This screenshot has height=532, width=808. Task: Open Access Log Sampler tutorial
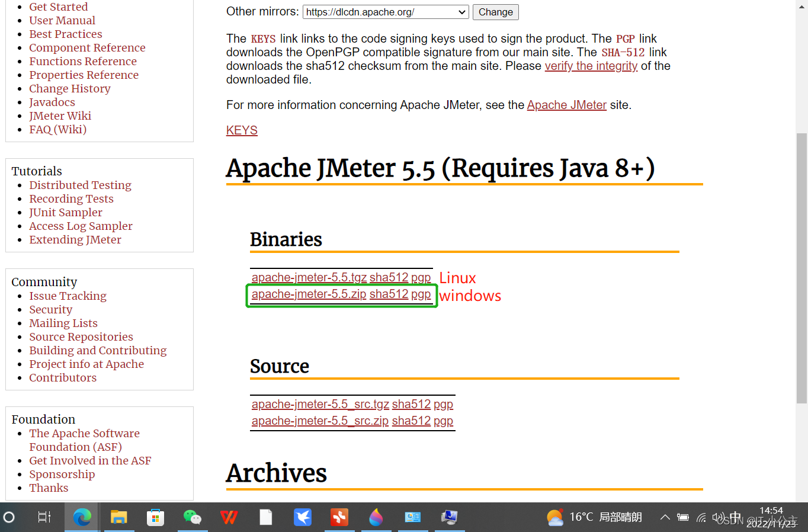pos(81,226)
